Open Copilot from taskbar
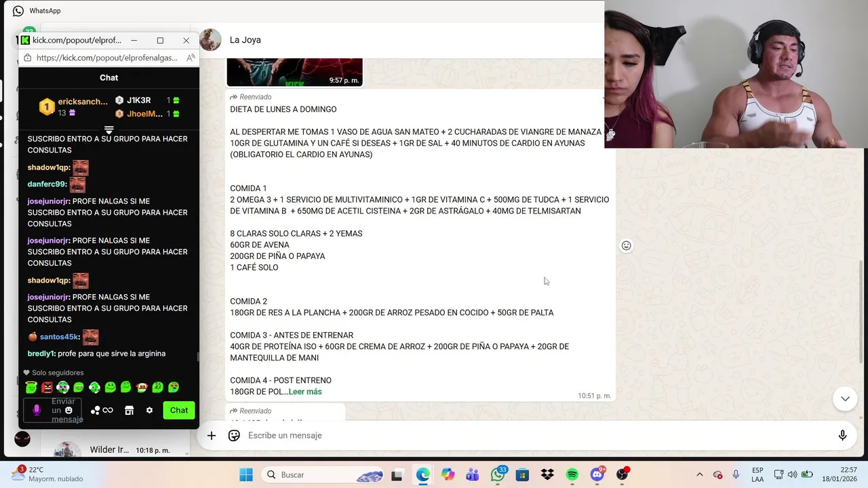The height and width of the screenshot is (488, 868). 448,475
